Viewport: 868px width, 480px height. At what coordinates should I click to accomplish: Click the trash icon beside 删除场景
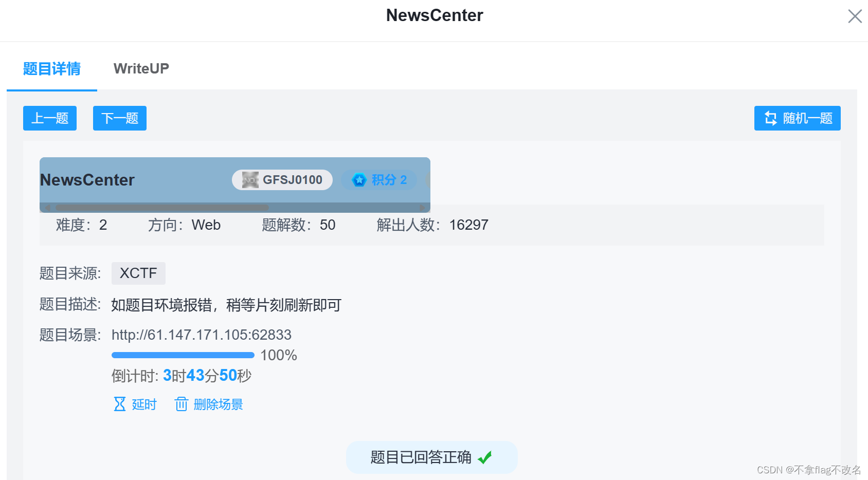182,404
